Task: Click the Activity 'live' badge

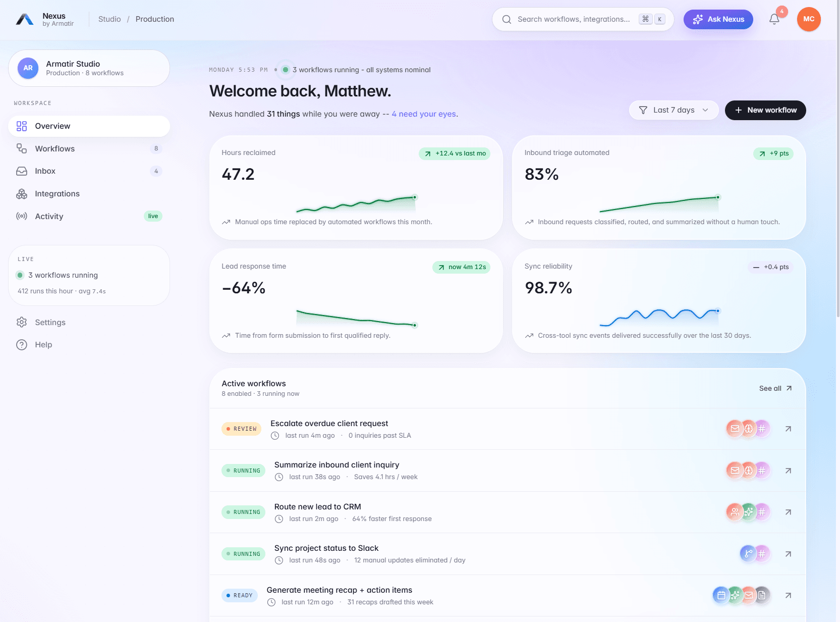Action: (x=153, y=216)
